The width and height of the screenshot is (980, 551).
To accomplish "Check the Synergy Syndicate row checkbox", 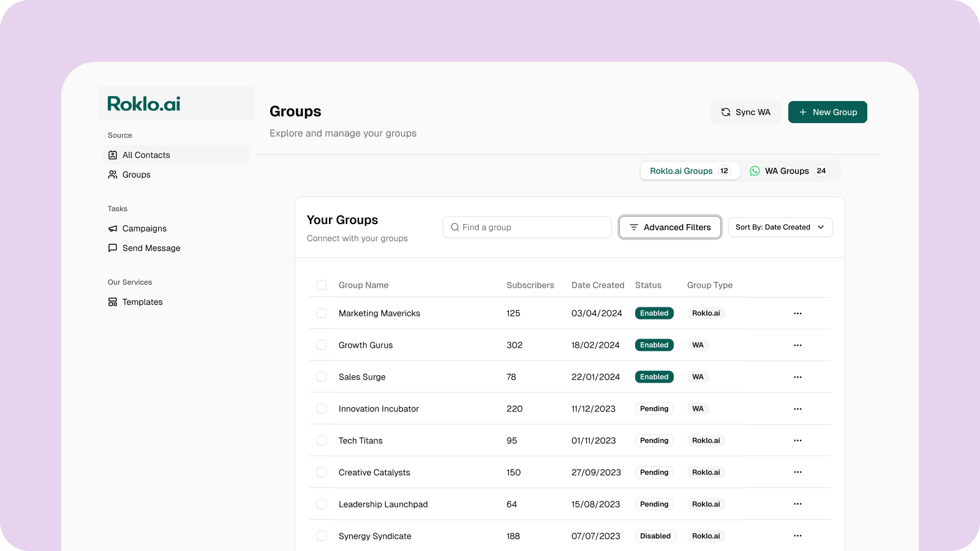I will (322, 536).
